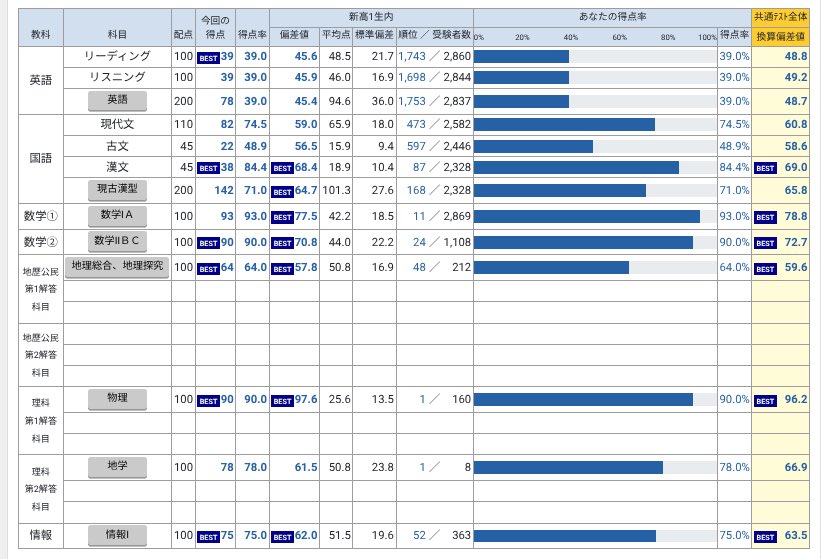Screen dimensions: 821x559
Task: Click rank 1,698 in リスニング row
Action: 412,77
